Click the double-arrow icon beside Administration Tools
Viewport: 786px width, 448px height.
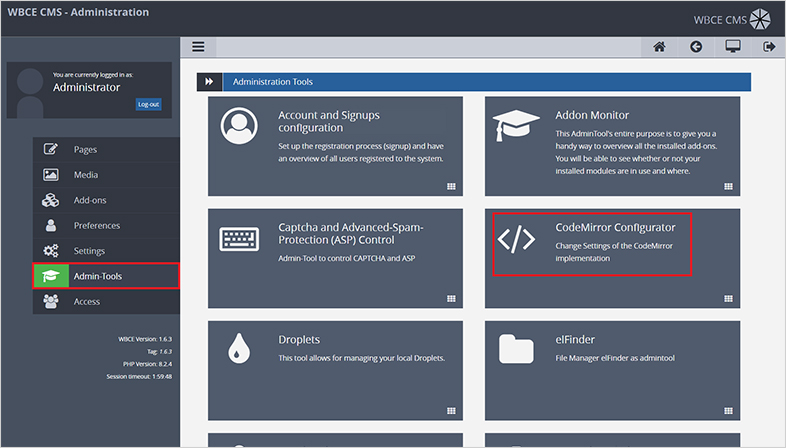pyautogui.click(x=209, y=82)
